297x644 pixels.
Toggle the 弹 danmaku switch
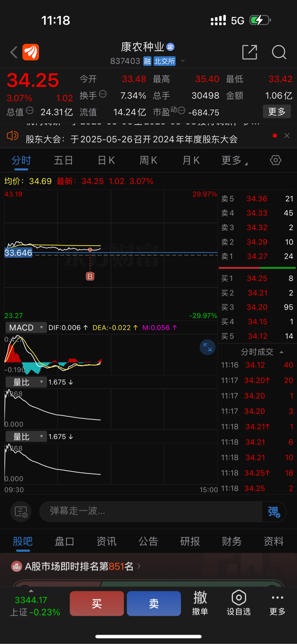[x=274, y=512]
